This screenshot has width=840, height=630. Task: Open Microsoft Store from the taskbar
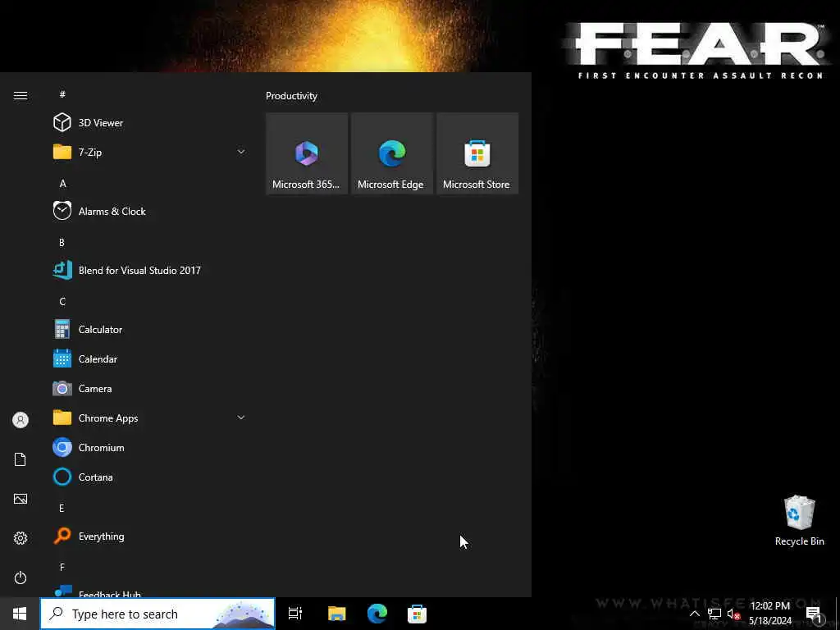pos(417,614)
